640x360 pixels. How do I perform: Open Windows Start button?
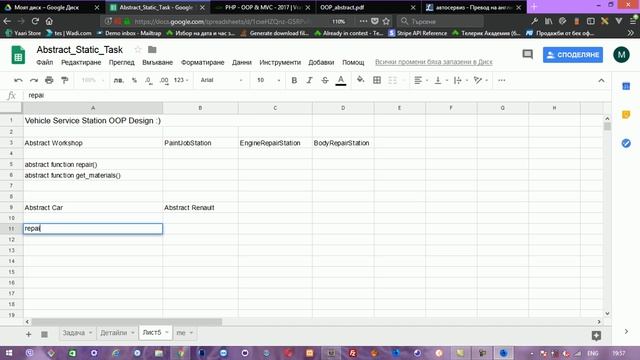8,353
